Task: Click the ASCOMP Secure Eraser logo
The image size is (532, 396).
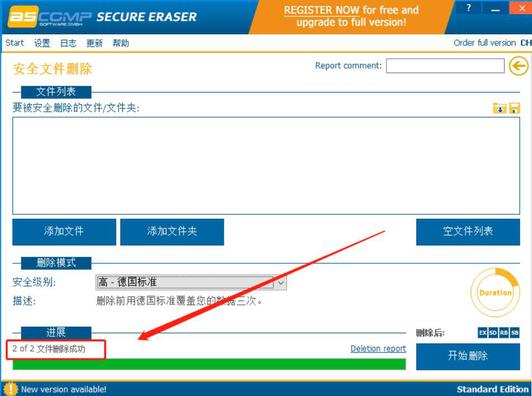Action: point(103,17)
